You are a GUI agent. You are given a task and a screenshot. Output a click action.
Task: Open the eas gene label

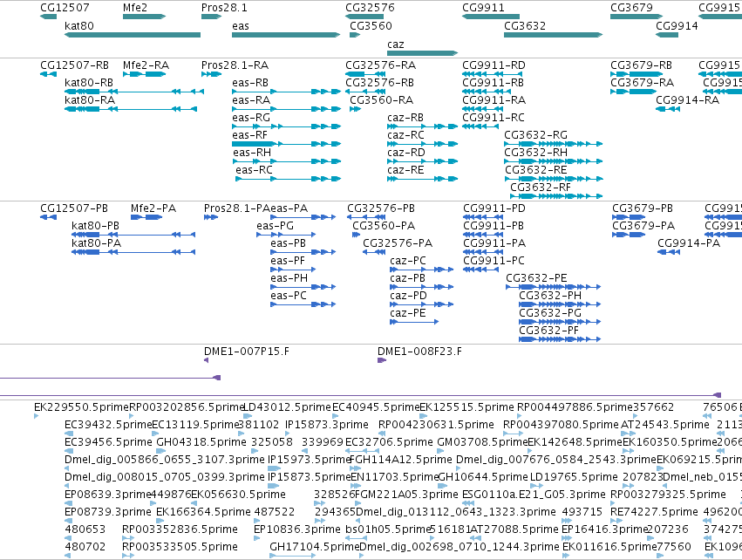click(241, 25)
